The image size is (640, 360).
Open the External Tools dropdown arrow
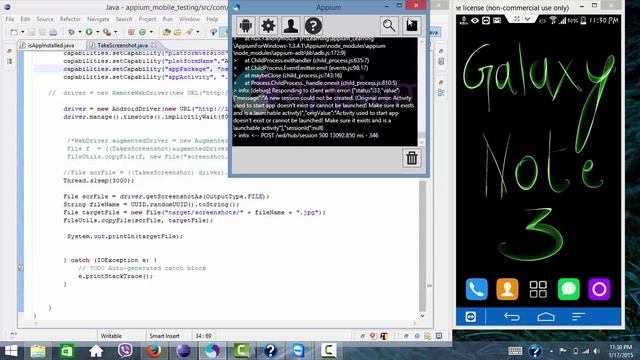pos(116,32)
